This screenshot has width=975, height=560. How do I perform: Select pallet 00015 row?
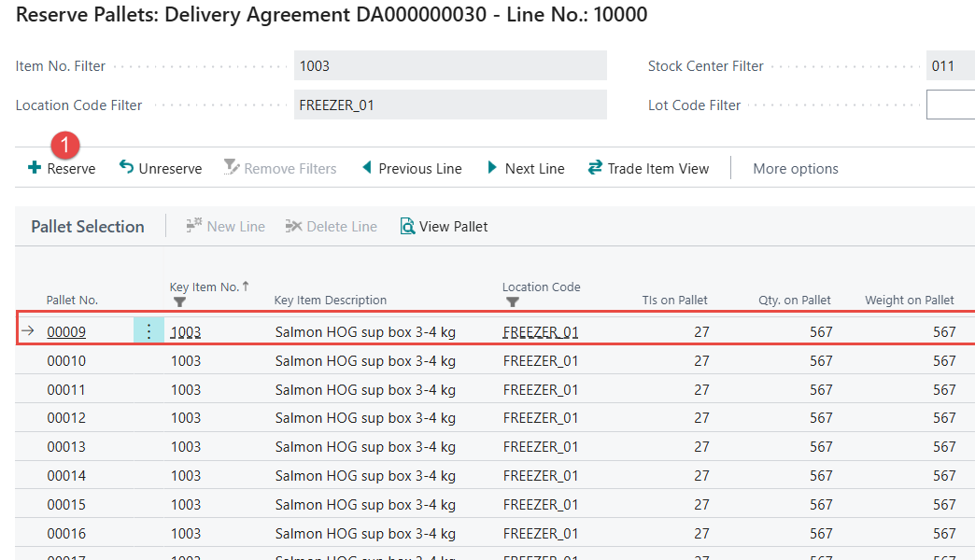tap(66, 505)
